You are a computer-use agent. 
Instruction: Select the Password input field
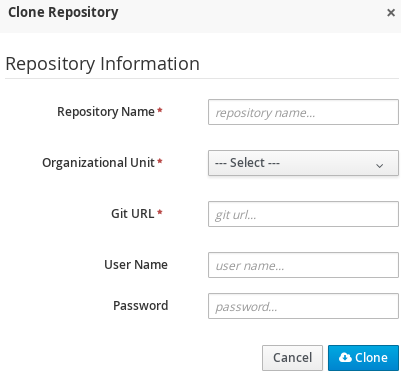(303, 306)
